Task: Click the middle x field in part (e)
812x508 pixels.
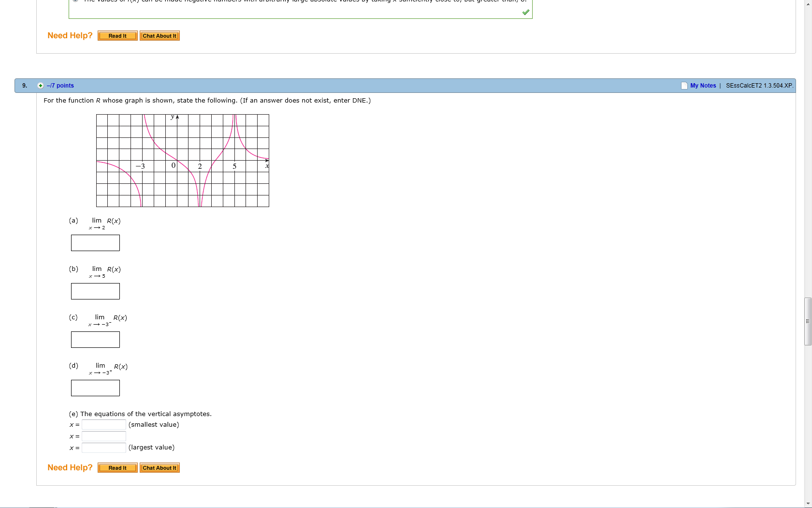Action: tap(103, 436)
